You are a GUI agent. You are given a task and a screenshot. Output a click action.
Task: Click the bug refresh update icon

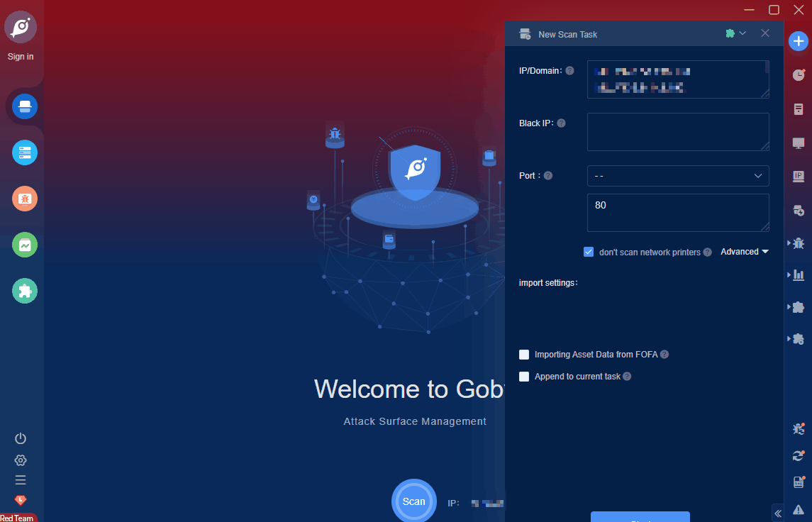click(799, 429)
